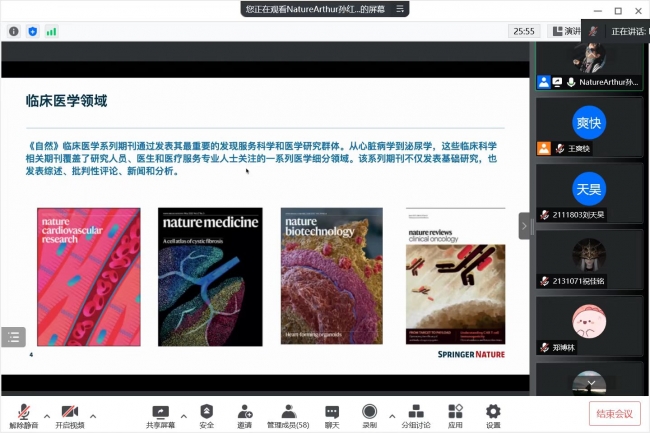Open the screen-share banner menu icon
This screenshot has height=433, width=650.
tap(400, 9)
